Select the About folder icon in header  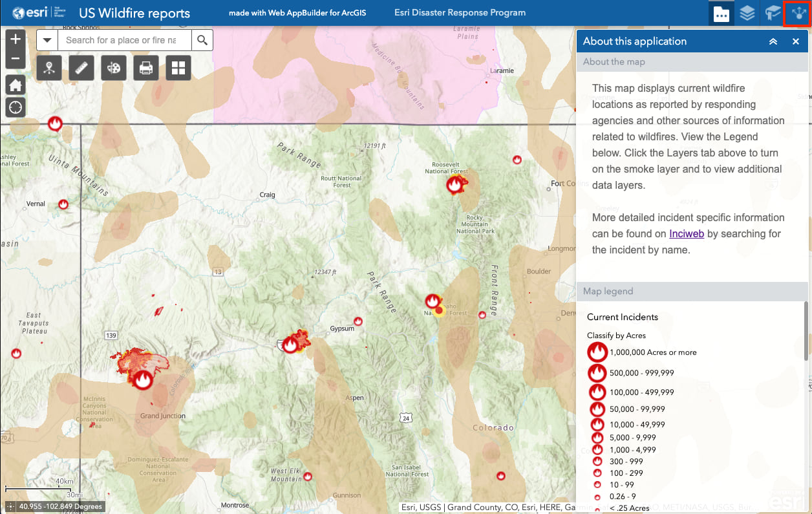(721, 13)
